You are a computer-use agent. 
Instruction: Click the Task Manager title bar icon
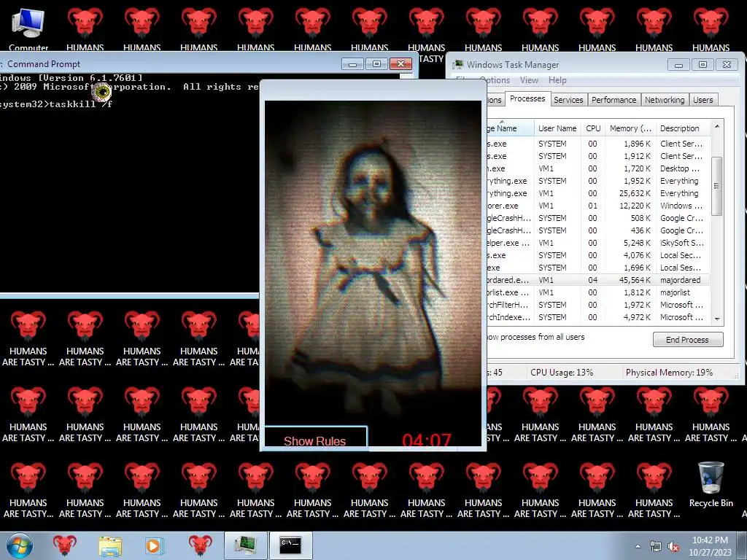pos(458,64)
